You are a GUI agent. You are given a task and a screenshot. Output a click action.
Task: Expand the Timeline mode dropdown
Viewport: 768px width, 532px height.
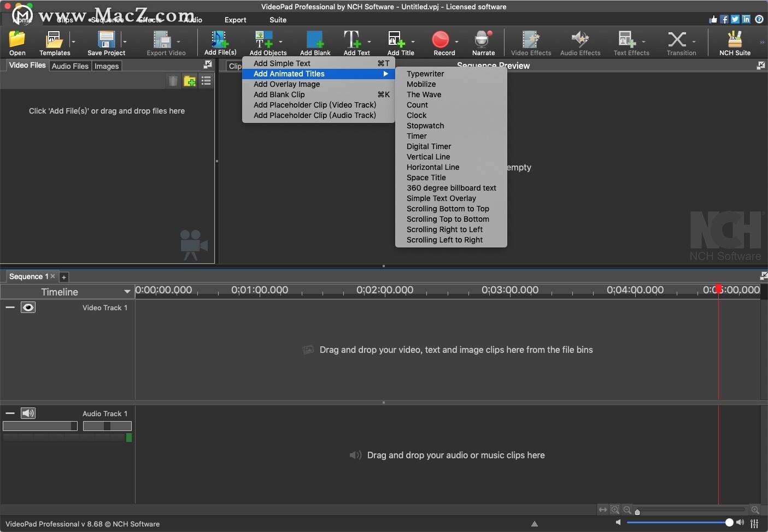pyautogui.click(x=127, y=292)
